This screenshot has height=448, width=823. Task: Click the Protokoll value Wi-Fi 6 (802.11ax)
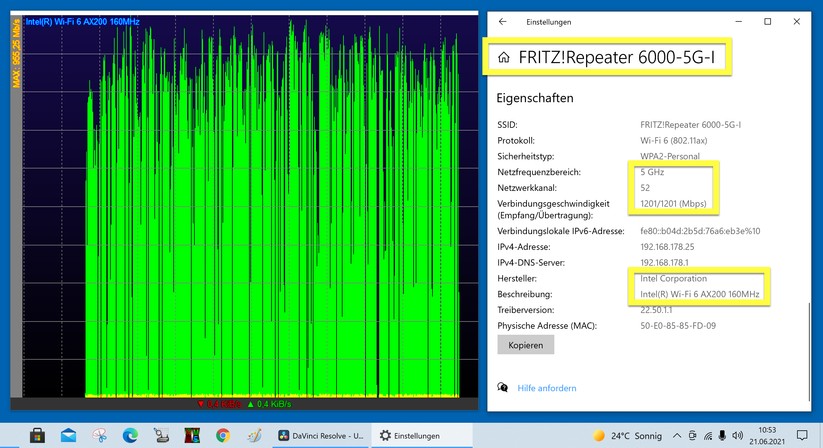click(x=673, y=141)
